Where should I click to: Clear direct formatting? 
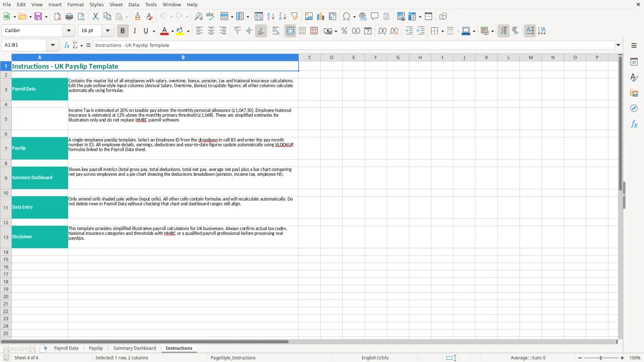click(x=149, y=16)
